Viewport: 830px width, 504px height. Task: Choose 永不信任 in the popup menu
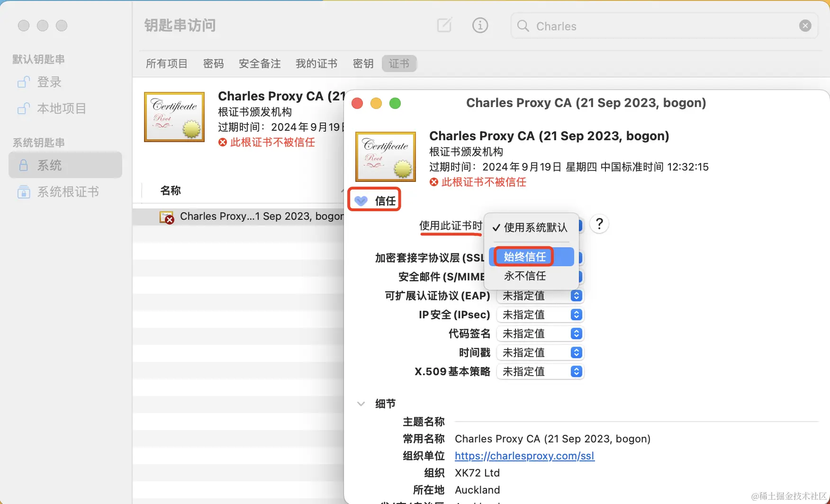point(531,276)
